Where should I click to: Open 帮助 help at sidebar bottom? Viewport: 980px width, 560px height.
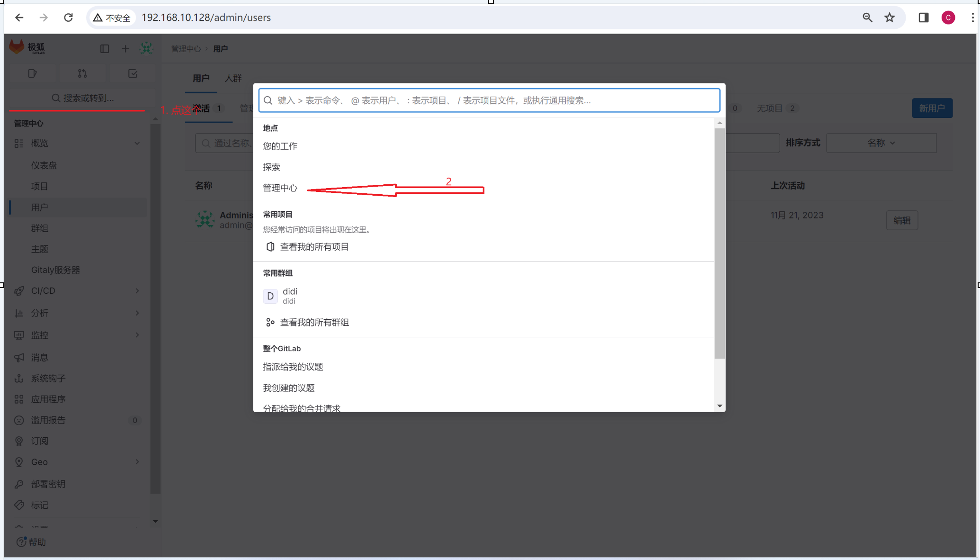tap(31, 542)
